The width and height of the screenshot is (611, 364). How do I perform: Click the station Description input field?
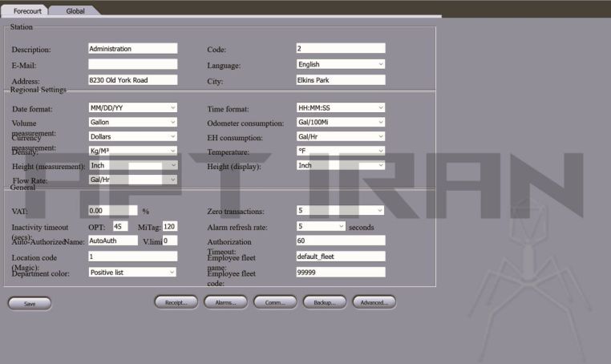pos(132,48)
